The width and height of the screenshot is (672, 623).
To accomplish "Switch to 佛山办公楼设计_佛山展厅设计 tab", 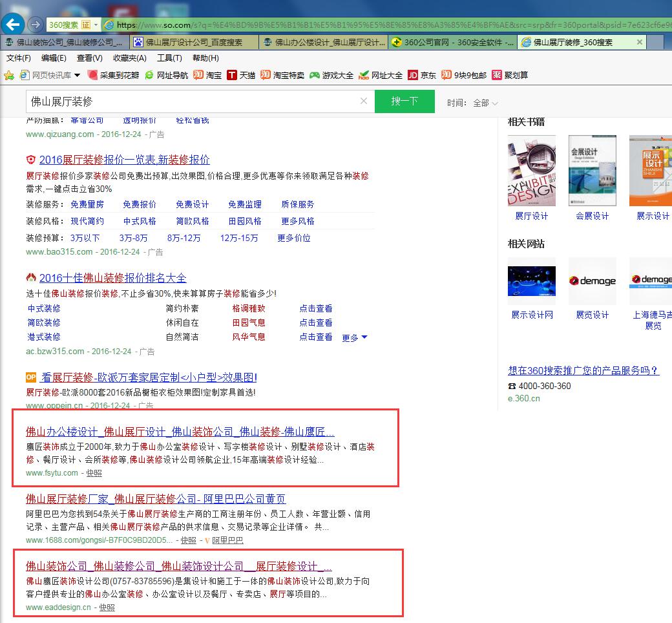I will pos(323,42).
